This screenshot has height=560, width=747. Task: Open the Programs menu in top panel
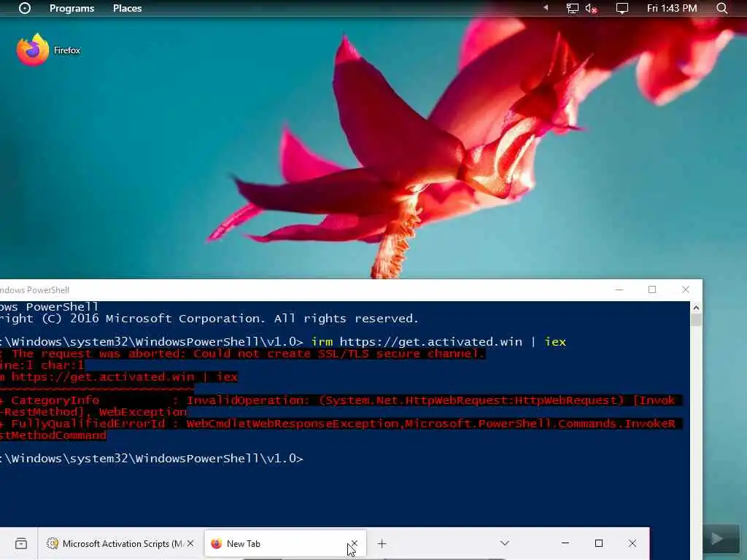tap(72, 8)
